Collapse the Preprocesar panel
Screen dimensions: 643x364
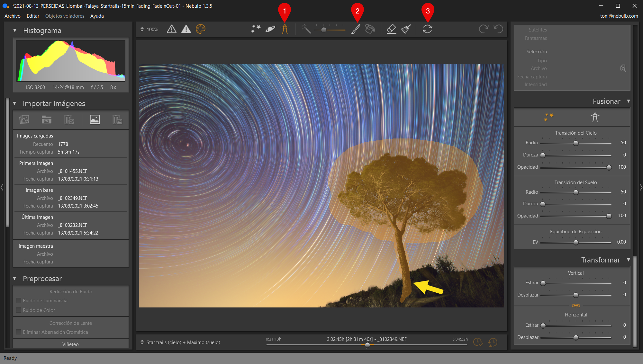[x=15, y=279]
